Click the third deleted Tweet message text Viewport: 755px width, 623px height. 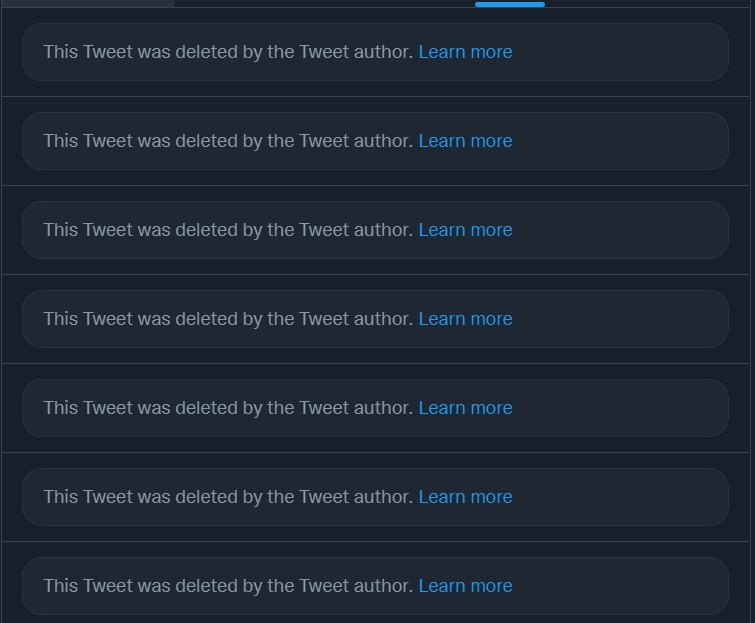click(x=228, y=230)
